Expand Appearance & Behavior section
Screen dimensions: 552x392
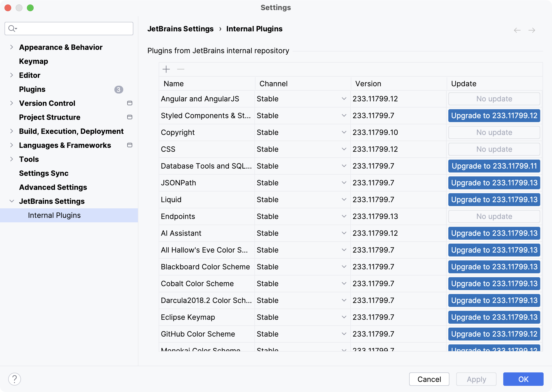tap(11, 47)
